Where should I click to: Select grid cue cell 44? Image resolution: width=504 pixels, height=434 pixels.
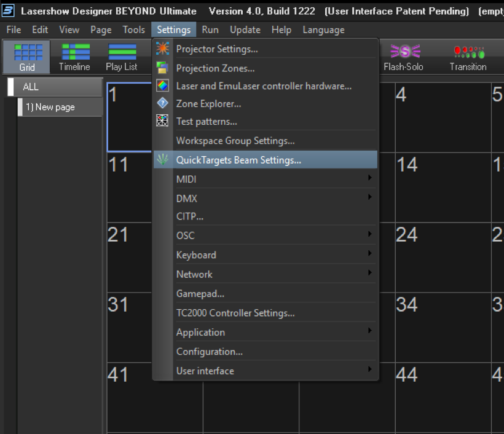click(x=443, y=397)
